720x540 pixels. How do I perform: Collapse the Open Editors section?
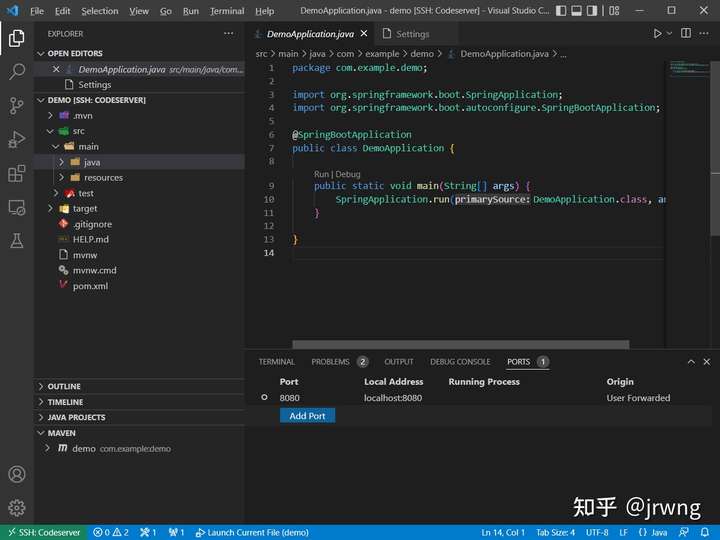pos(41,54)
